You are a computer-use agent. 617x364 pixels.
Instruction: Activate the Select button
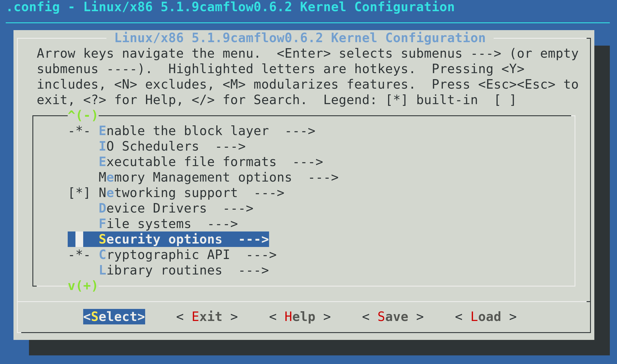114,316
